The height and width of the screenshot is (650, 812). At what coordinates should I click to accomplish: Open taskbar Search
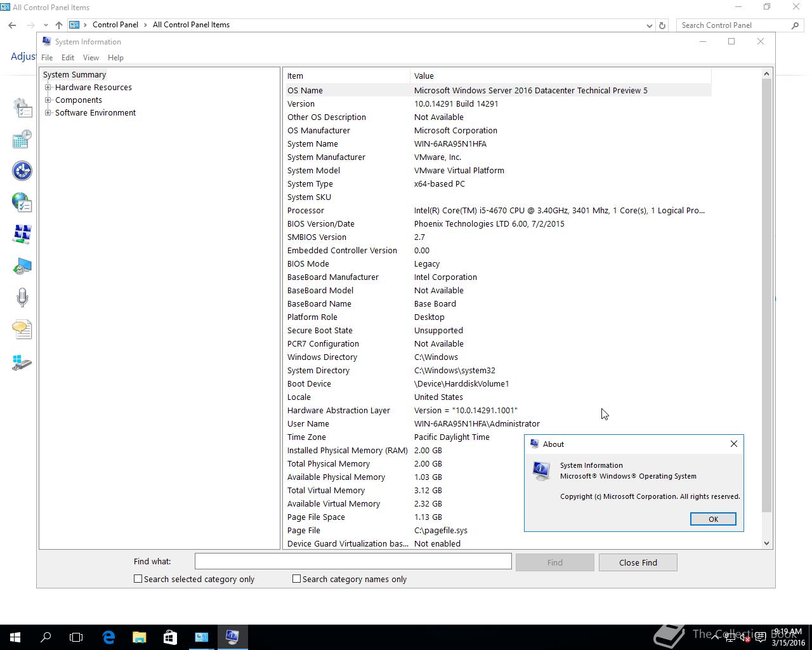[x=46, y=637]
